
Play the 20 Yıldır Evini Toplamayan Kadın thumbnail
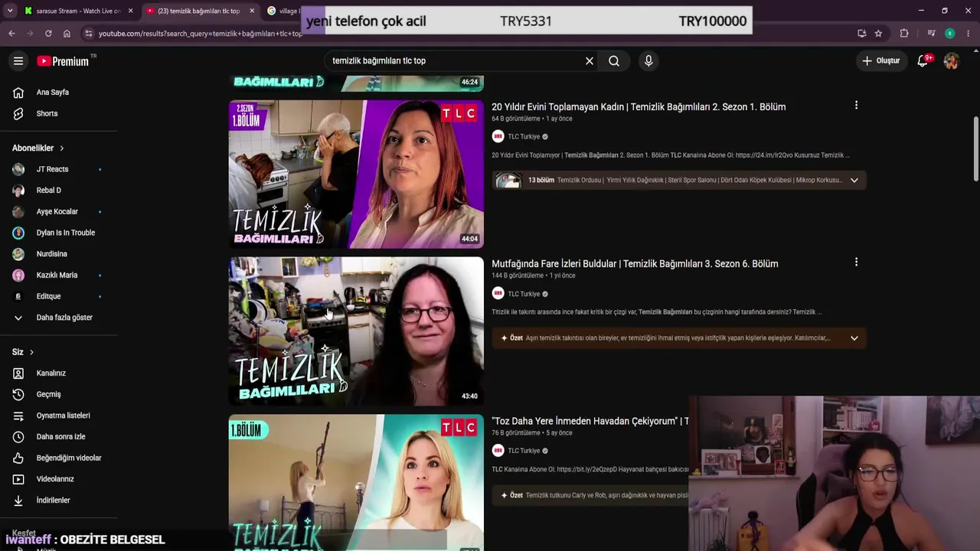(x=356, y=174)
